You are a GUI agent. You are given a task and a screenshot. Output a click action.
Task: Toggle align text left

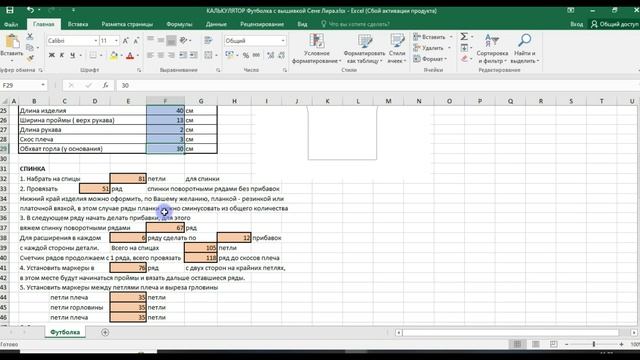[x=150, y=55]
